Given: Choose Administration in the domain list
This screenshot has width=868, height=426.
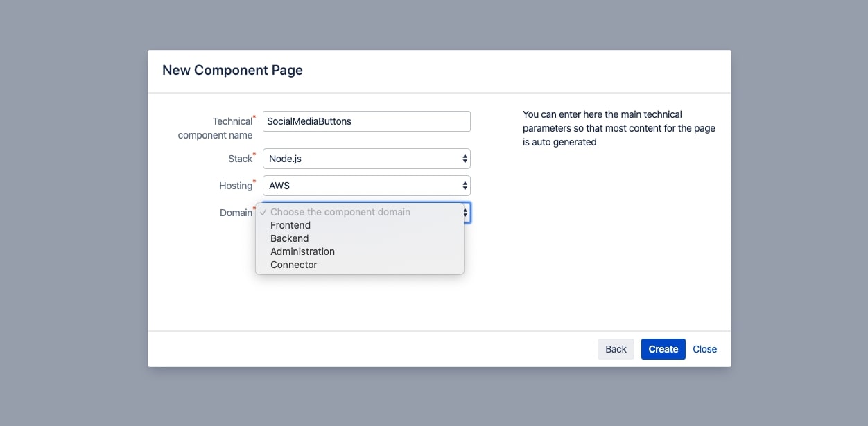Looking at the screenshot, I should point(302,251).
